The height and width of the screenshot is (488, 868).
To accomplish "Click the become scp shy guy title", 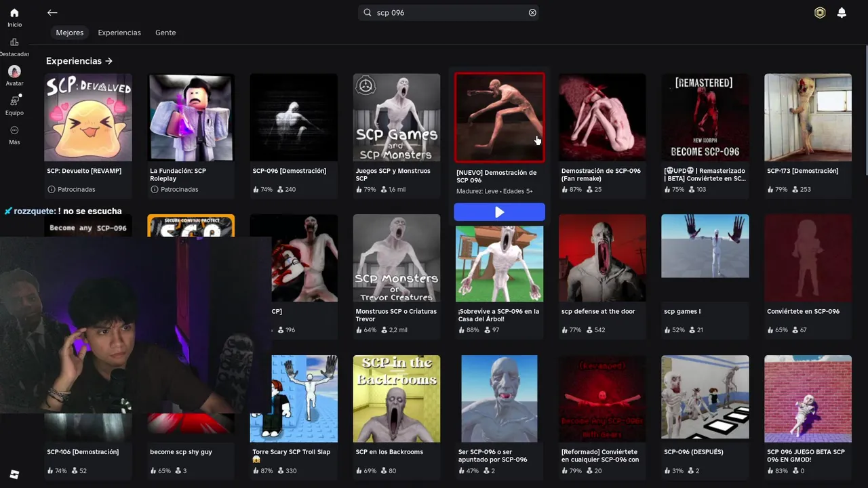I will tap(181, 452).
